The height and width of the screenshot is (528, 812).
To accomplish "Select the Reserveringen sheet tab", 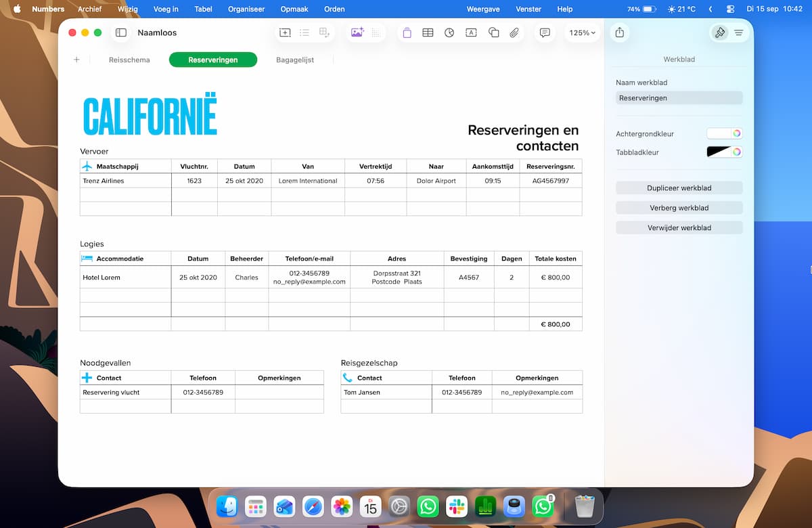I will coord(213,60).
